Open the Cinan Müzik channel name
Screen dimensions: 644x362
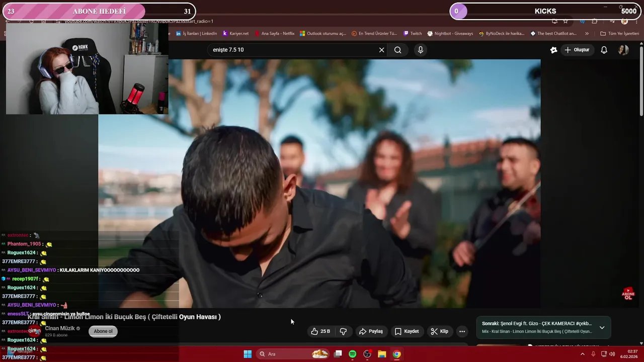click(x=60, y=328)
